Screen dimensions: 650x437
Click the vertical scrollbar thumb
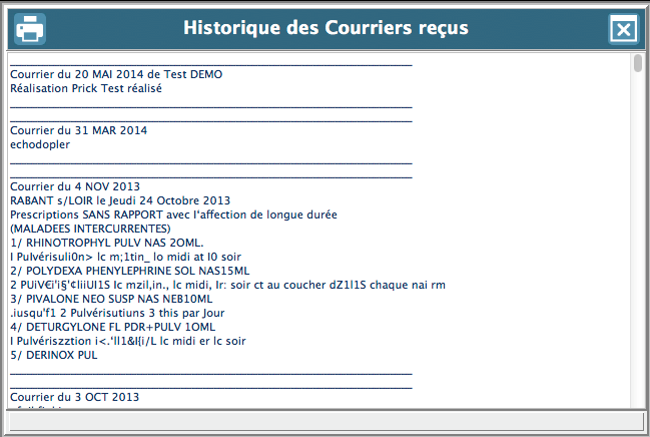click(x=638, y=66)
